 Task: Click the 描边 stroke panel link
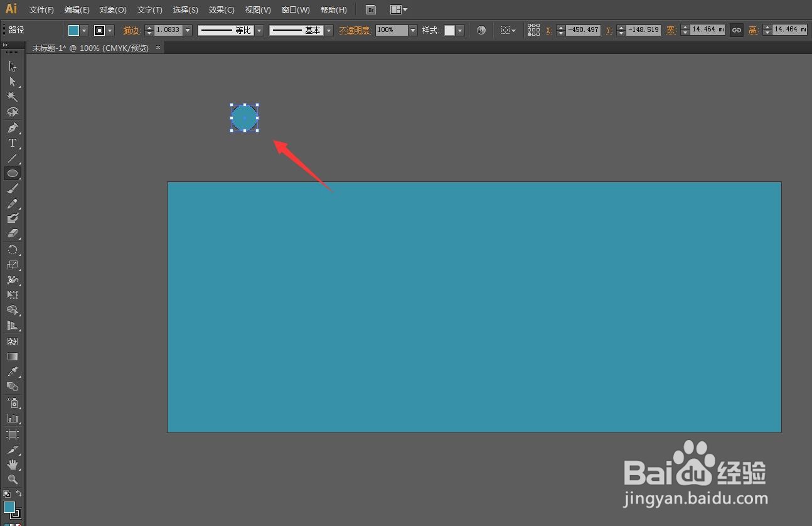click(x=132, y=30)
